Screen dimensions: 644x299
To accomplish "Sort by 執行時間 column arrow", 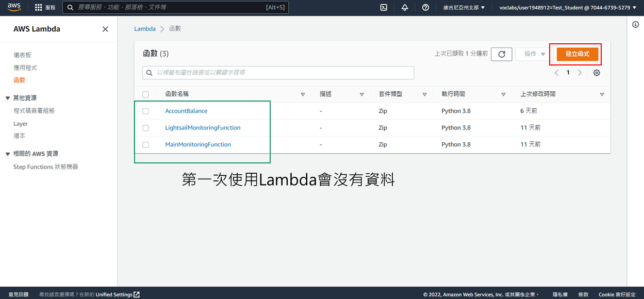I will click(x=503, y=95).
